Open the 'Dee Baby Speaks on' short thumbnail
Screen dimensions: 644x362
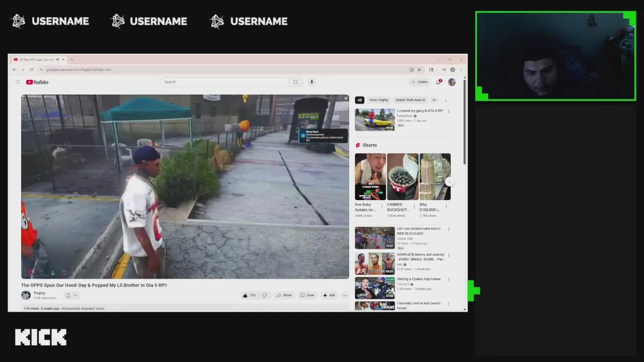click(370, 177)
